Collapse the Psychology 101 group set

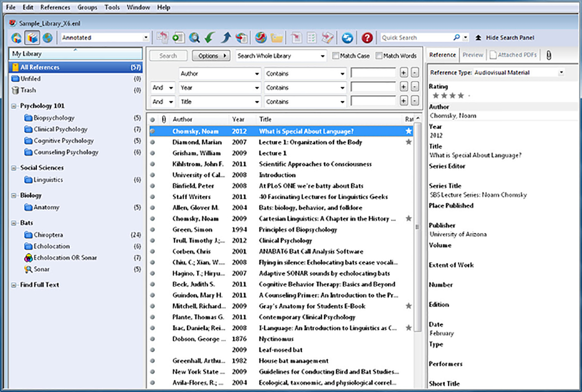14,106
